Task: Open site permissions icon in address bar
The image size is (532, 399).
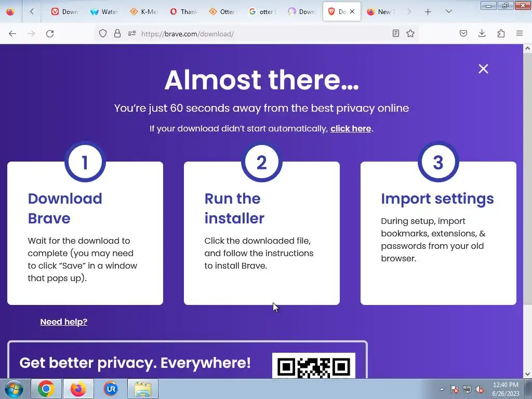Action: coord(132,33)
